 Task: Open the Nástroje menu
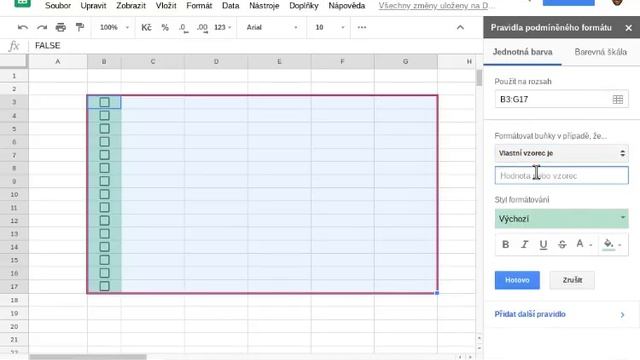click(264, 6)
